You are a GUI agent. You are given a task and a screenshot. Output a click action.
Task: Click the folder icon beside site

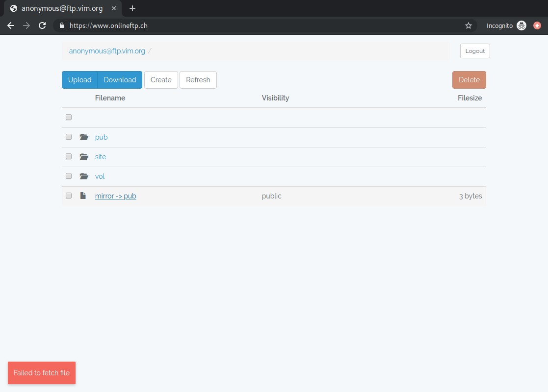(x=83, y=156)
